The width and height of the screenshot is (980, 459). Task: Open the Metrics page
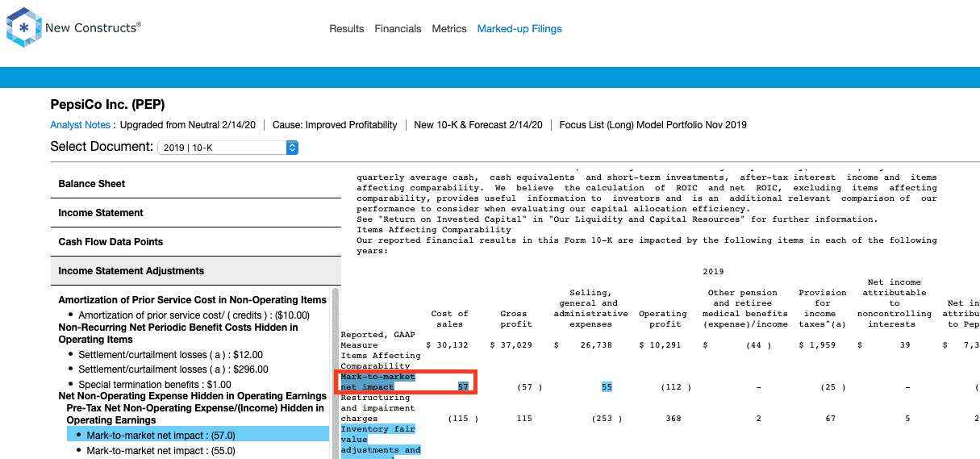(449, 29)
